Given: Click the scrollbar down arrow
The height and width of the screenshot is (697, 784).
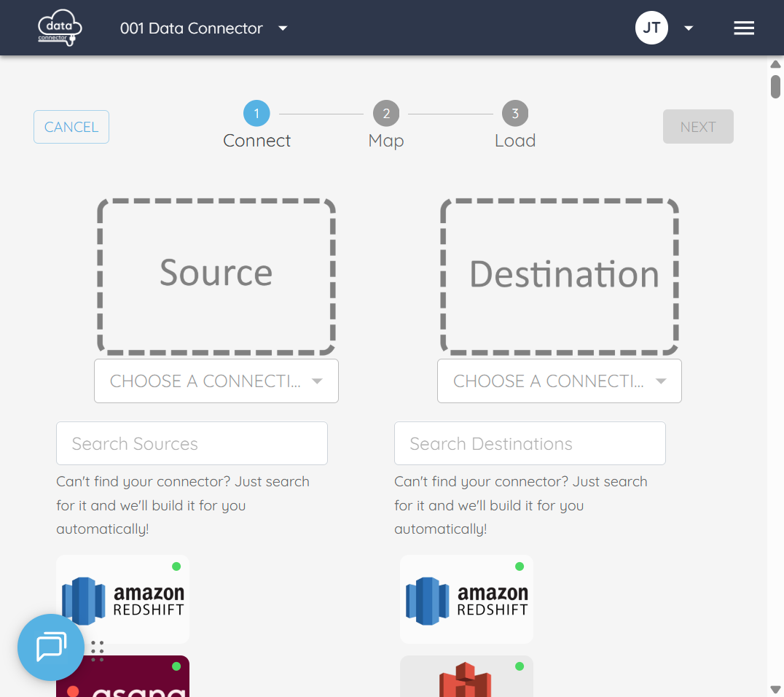Looking at the screenshot, I should pyautogui.click(x=775, y=689).
